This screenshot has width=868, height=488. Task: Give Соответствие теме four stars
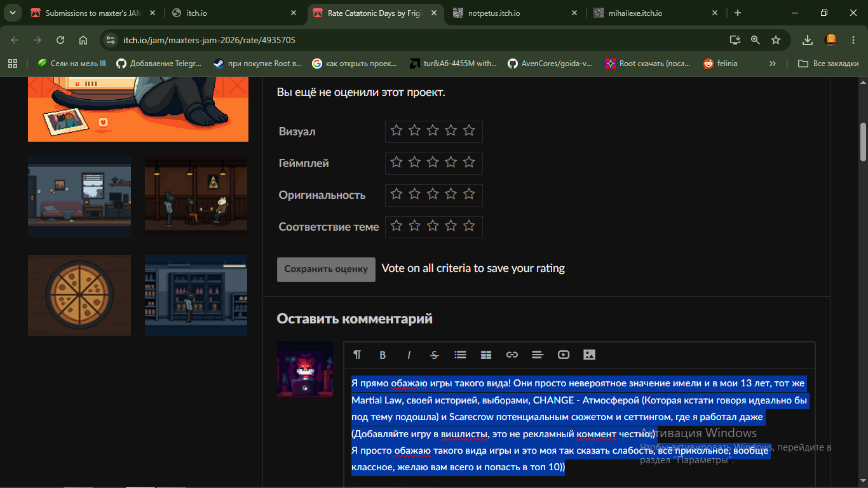pos(451,226)
